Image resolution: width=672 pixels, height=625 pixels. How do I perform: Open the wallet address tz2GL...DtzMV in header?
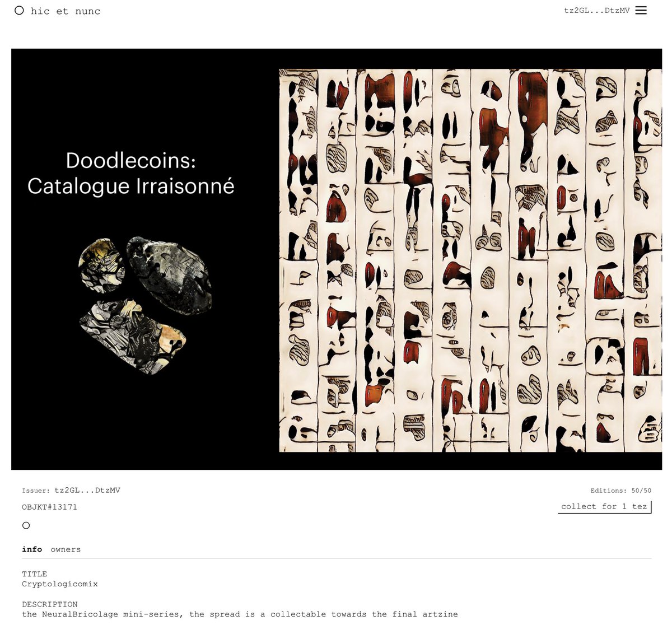[597, 10]
